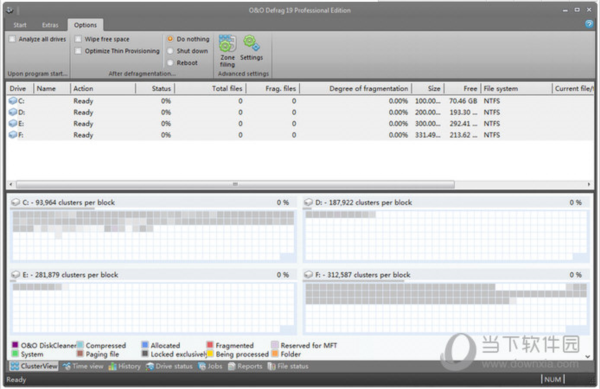The width and height of the screenshot is (600, 389).
Task: Enable Optimize Thin Provisioning checkbox
Action: pyautogui.click(x=78, y=51)
